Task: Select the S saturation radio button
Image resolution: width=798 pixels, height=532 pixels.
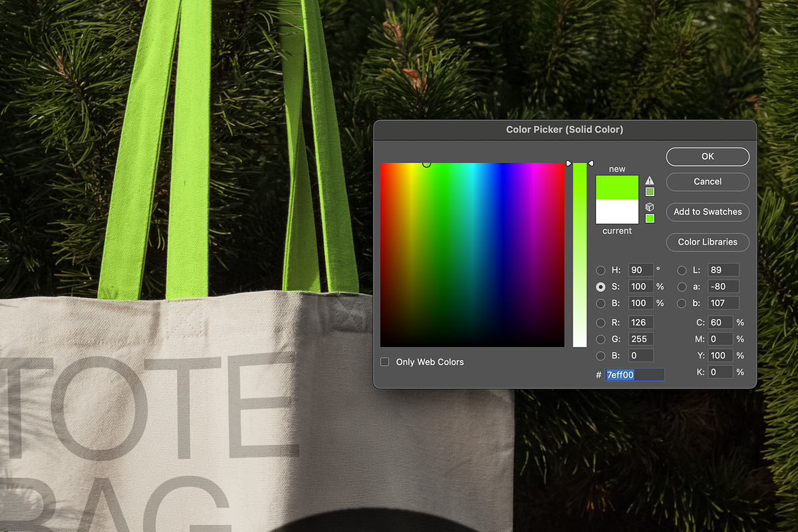Action: coord(600,287)
